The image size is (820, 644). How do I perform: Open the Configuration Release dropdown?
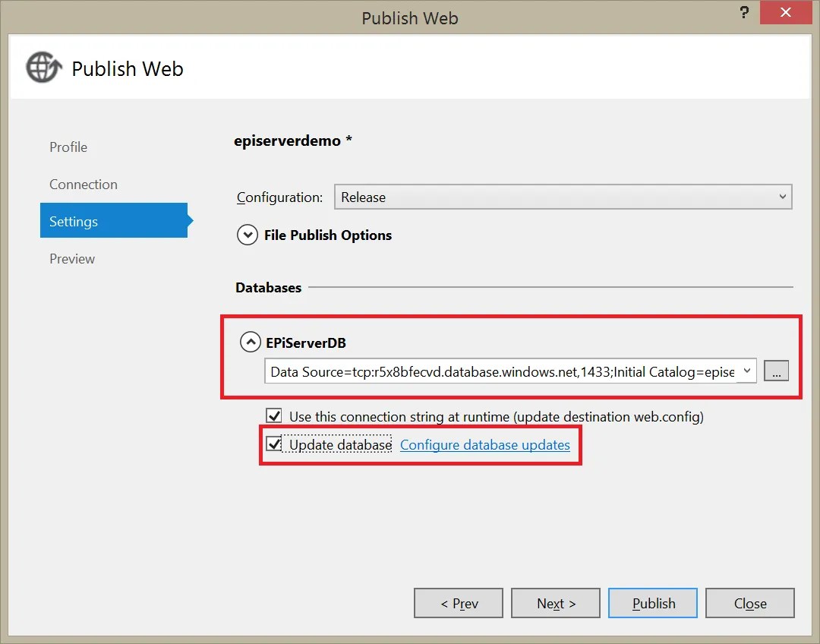pyautogui.click(x=563, y=197)
